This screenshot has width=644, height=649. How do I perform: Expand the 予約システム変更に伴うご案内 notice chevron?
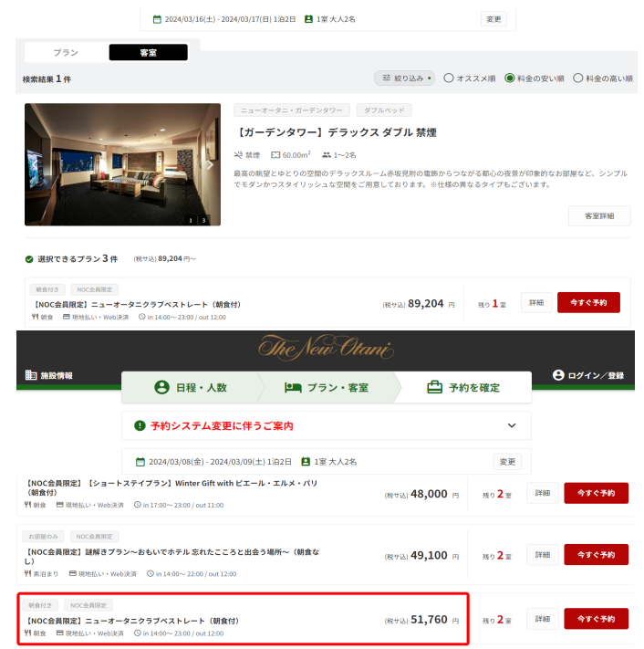coord(512,425)
